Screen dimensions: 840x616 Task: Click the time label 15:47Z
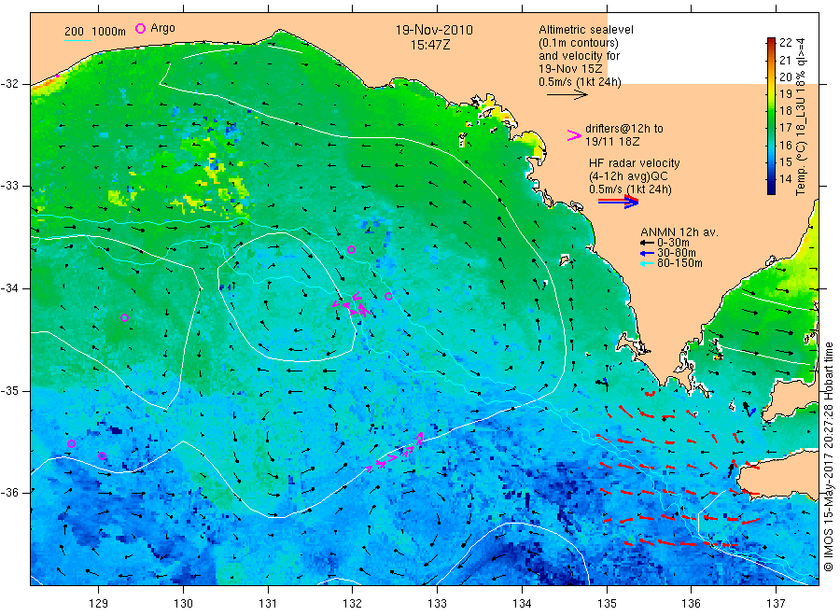pos(430,45)
